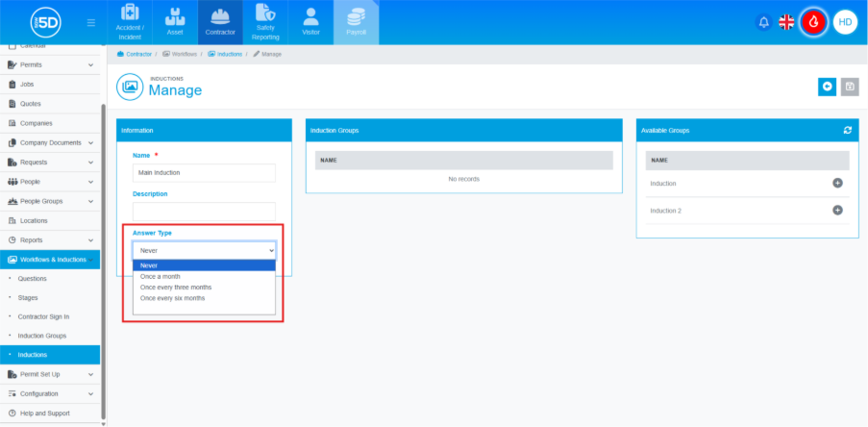868x427 pixels.
Task: Click the hamburger menu icon
Action: 91,22
